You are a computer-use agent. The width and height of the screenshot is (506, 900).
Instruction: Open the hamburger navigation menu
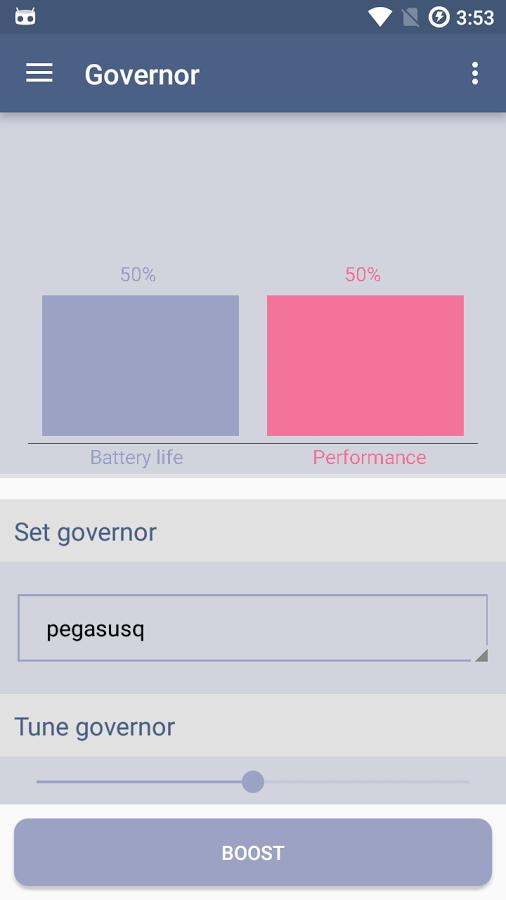[39, 73]
